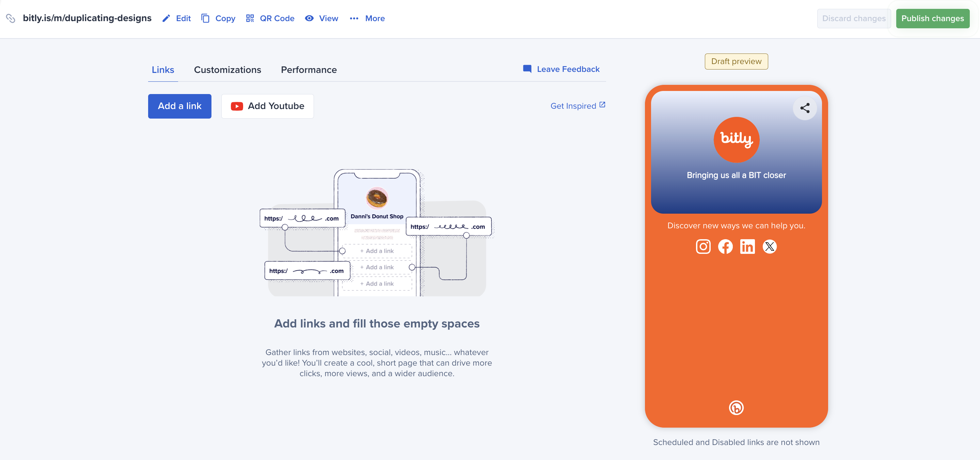Viewport: 980px width, 460px height.
Task: Click the orange bitly logo avatar
Action: tap(736, 140)
